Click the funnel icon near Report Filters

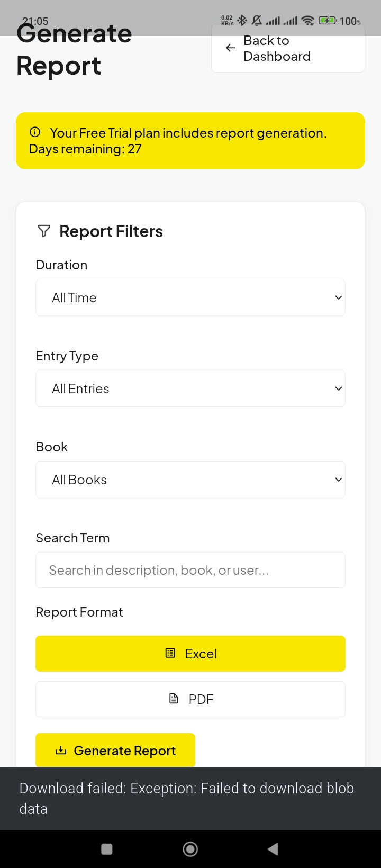tap(44, 231)
